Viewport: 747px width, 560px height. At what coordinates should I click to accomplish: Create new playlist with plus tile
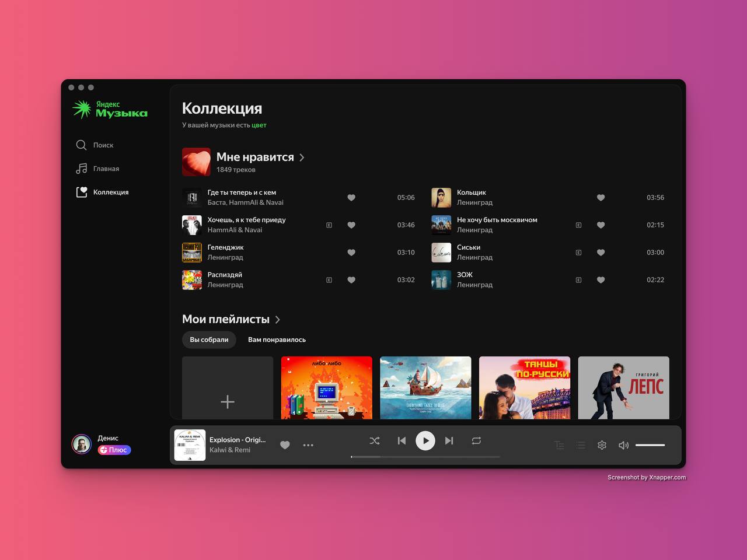[x=228, y=388]
